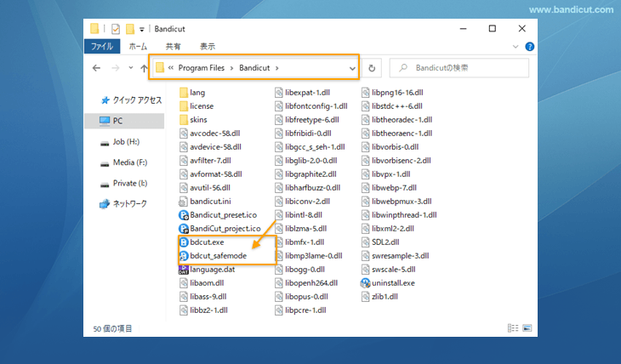Click the uninstall.exe file icon
This screenshot has height=364, width=621.
tap(366, 282)
